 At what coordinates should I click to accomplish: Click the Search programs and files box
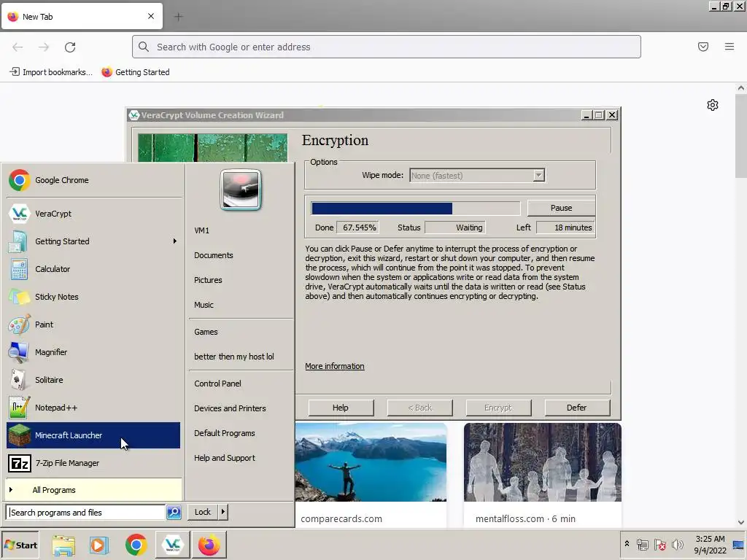tap(86, 513)
